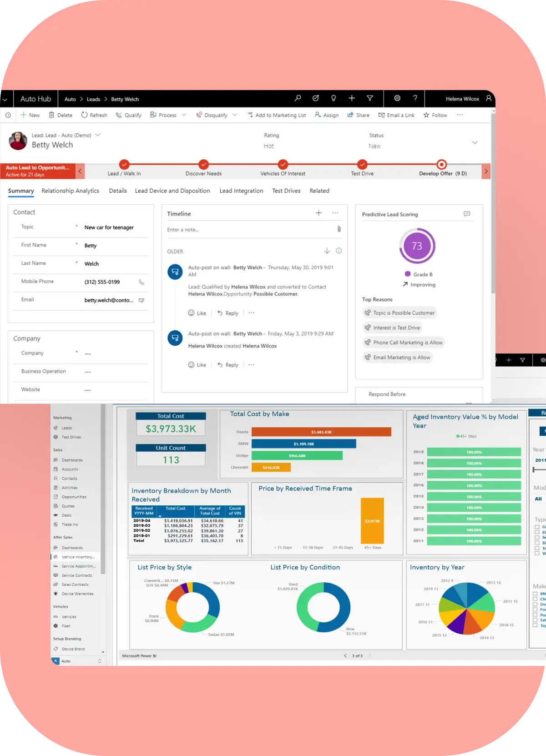Adjust the Year slider handle in Power BI filters
Image resolution: width=546 pixels, height=756 pixels.
[x=533, y=469]
